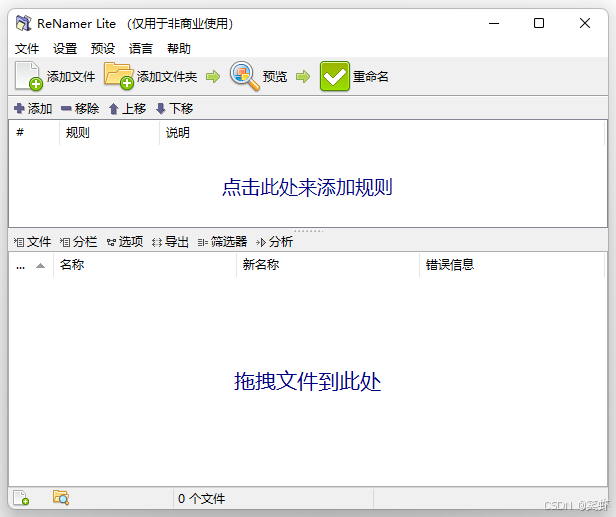616x517 pixels.
Task: Click the green Rename (重命名) checkmark icon
Action: tap(335, 76)
